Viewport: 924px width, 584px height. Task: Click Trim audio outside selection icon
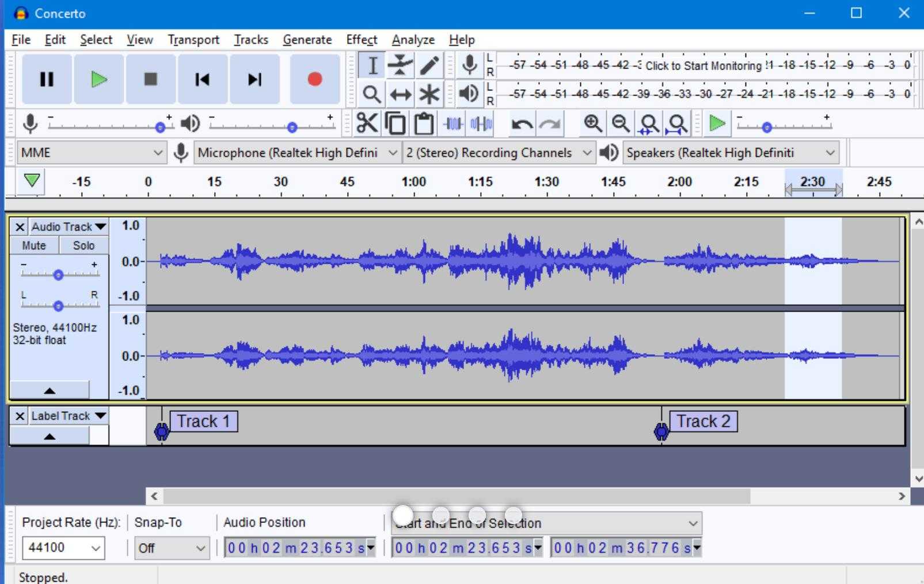[x=453, y=123]
